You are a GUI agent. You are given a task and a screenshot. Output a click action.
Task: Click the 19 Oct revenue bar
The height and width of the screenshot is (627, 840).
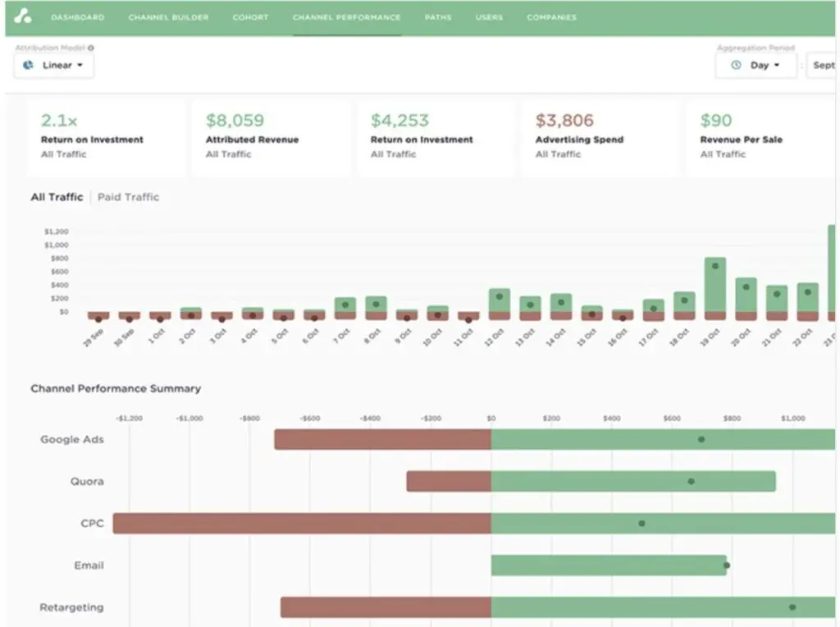tap(715, 285)
